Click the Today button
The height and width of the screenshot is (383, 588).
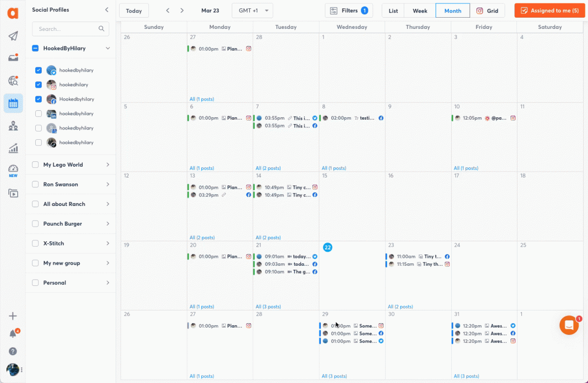click(134, 11)
